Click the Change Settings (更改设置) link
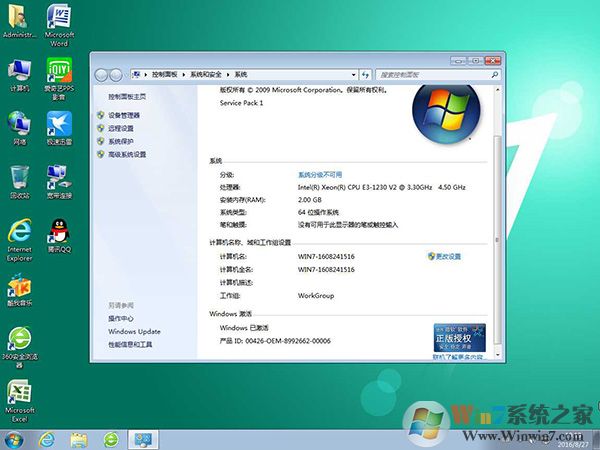The image size is (600, 450). [447, 257]
